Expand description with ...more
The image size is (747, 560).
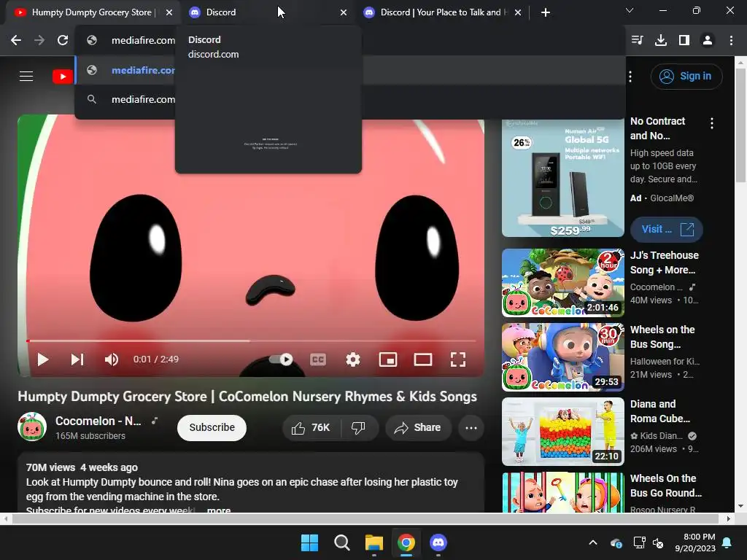pyautogui.click(x=219, y=510)
